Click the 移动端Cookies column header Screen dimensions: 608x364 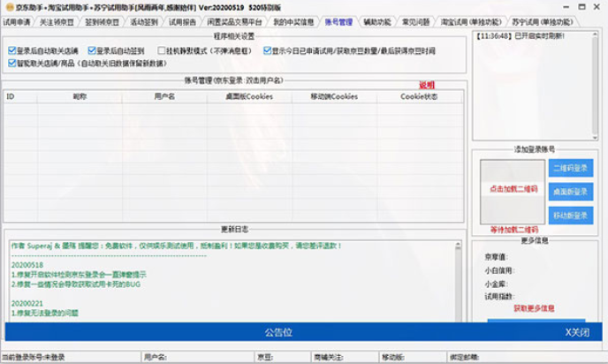[334, 96]
